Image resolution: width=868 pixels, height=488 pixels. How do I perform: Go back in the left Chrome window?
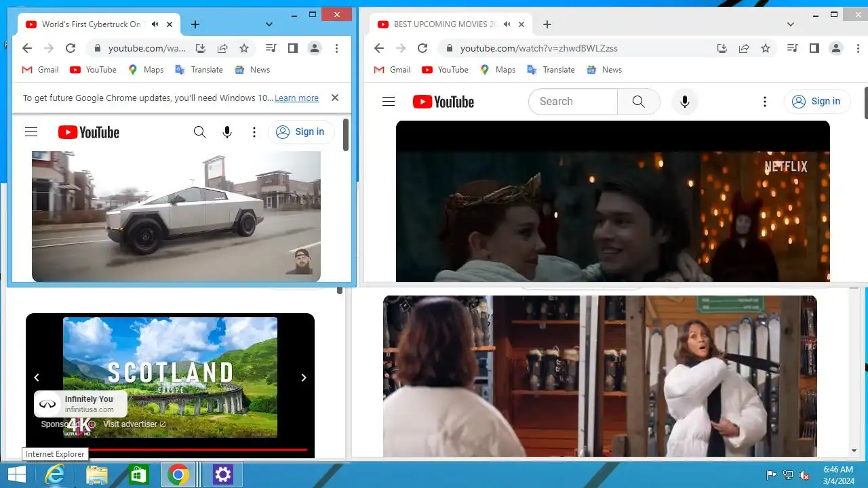[27, 48]
